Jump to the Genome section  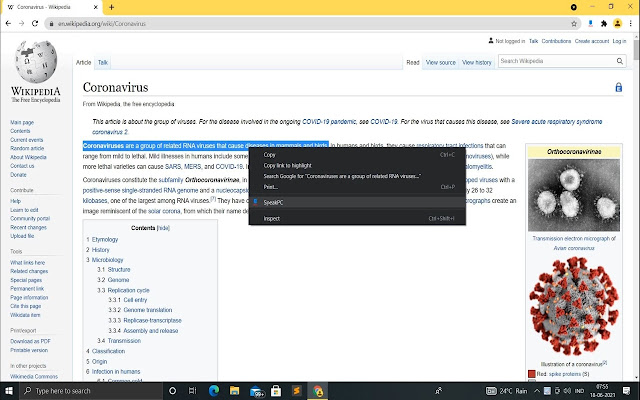[x=118, y=280]
